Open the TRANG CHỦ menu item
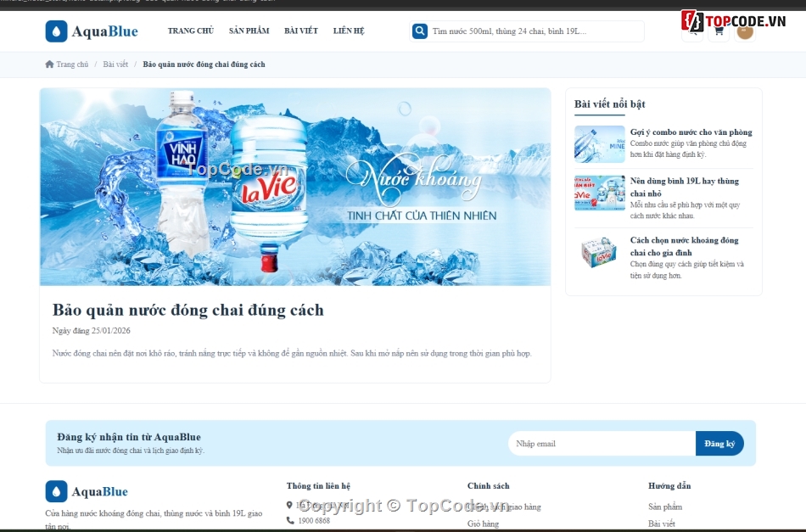 (191, 31)
